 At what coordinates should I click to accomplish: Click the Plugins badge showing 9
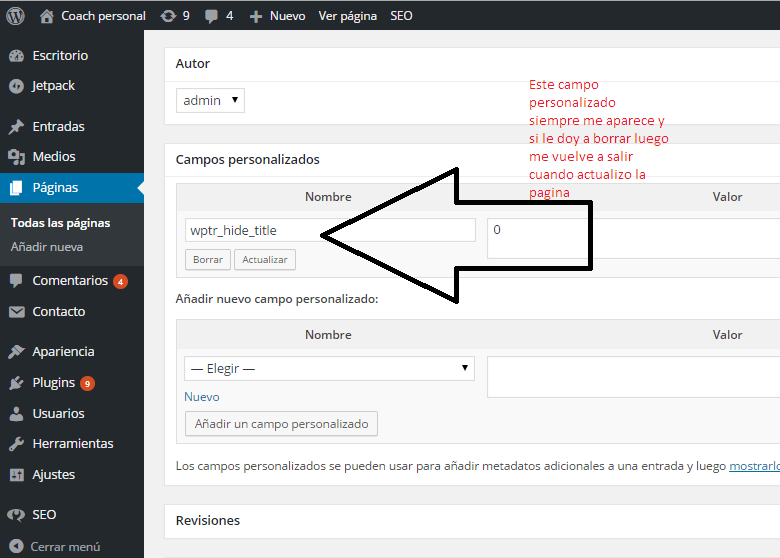tap(88, 383)
